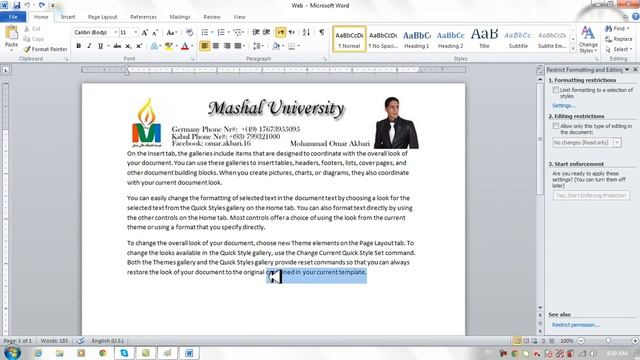The image size is (640, 360).
Task: Switch to References tab
Action: (143, 17)
